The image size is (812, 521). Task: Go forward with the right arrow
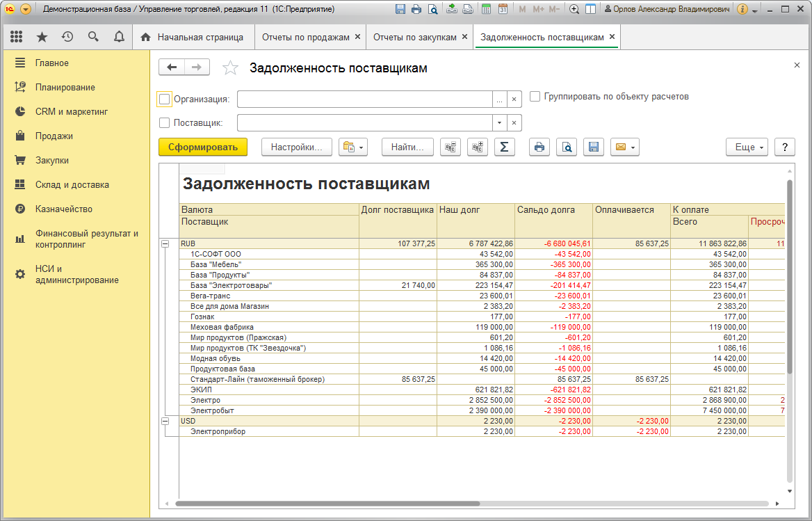coord(197,67)
